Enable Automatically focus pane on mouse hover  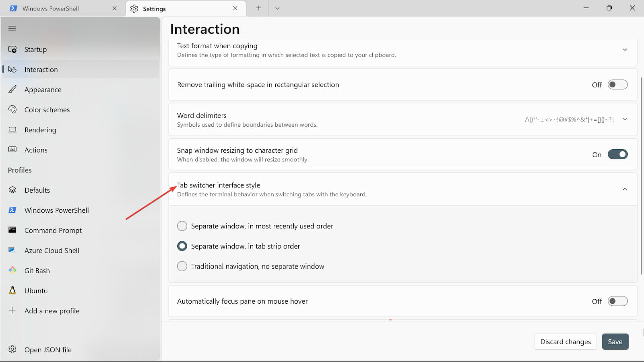coord(617,301)
